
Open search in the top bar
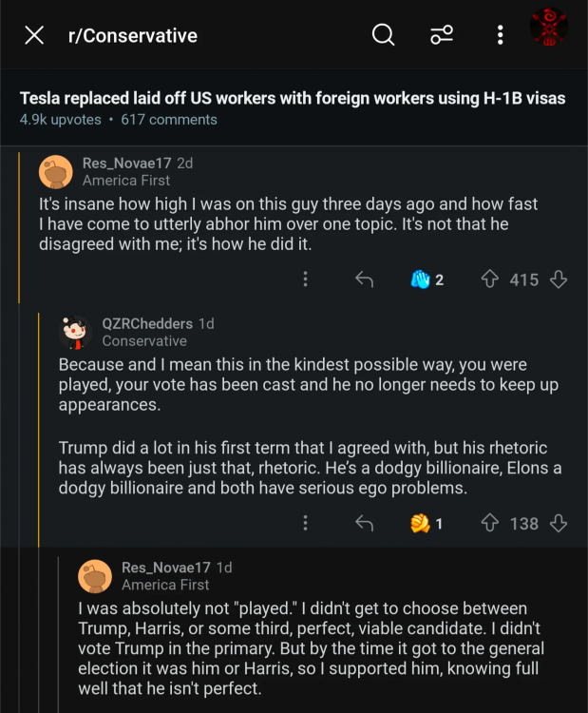tap(383, 35)
